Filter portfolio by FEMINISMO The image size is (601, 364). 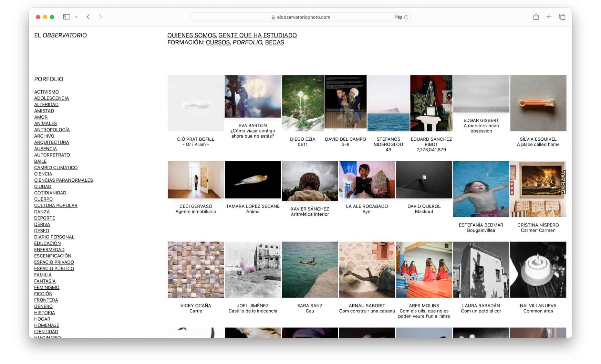coord(47,288)
